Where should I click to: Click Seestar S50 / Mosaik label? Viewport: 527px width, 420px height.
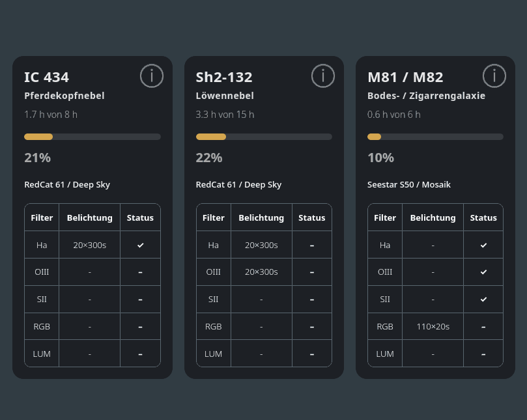[x=409, y=185]
